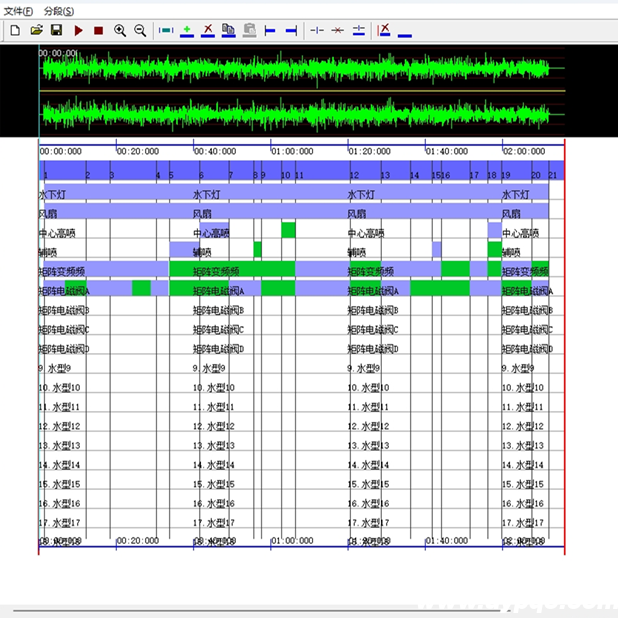Save the project with the floppy disk icon
Image resolution: width=618 pixels, height=618 pixels.
point(56,31)
